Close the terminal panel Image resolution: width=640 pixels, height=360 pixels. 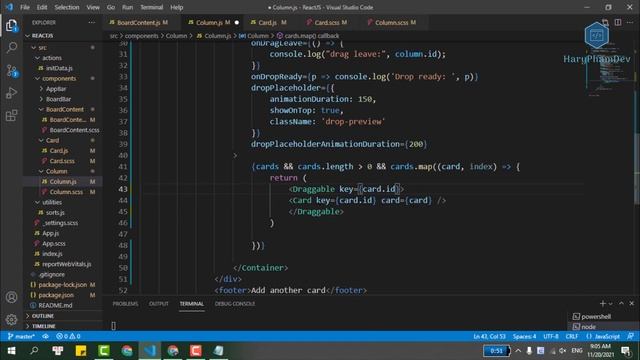tap(631, 304)
